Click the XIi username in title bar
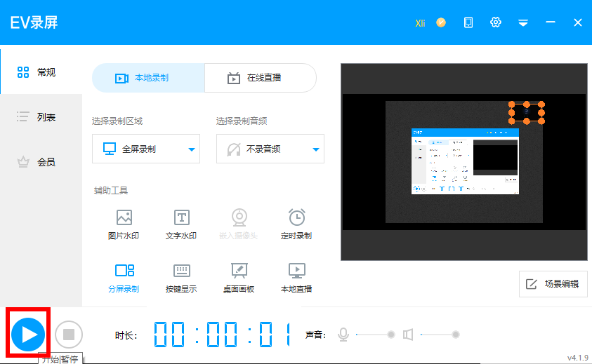Screen dimensions: 592x364 [420, 23]
